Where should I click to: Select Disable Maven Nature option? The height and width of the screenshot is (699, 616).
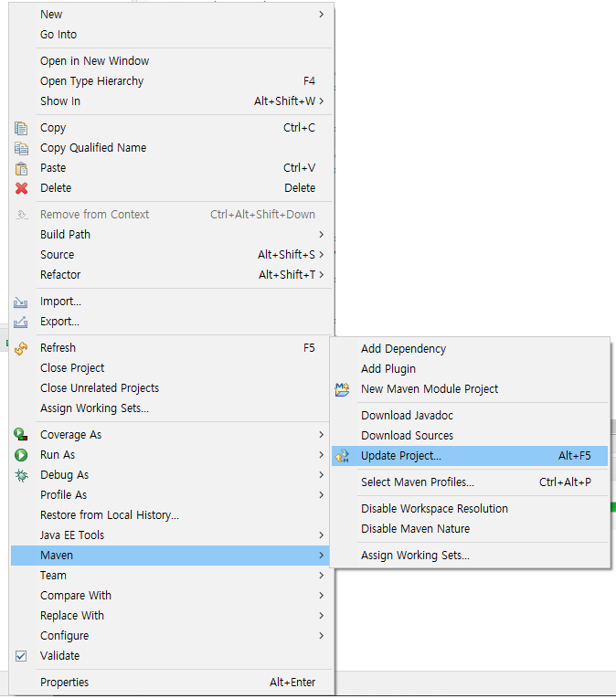tap(415, 529)
